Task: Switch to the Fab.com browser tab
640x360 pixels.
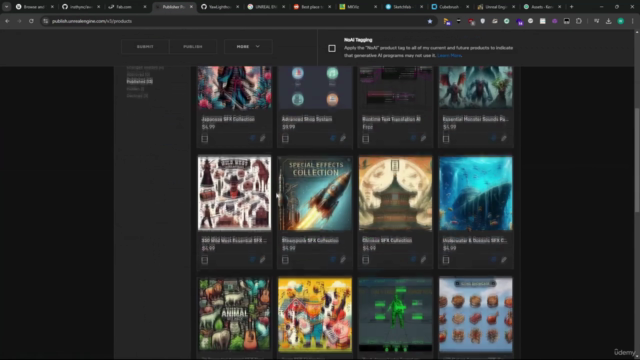Action: [x=127, y=7]
